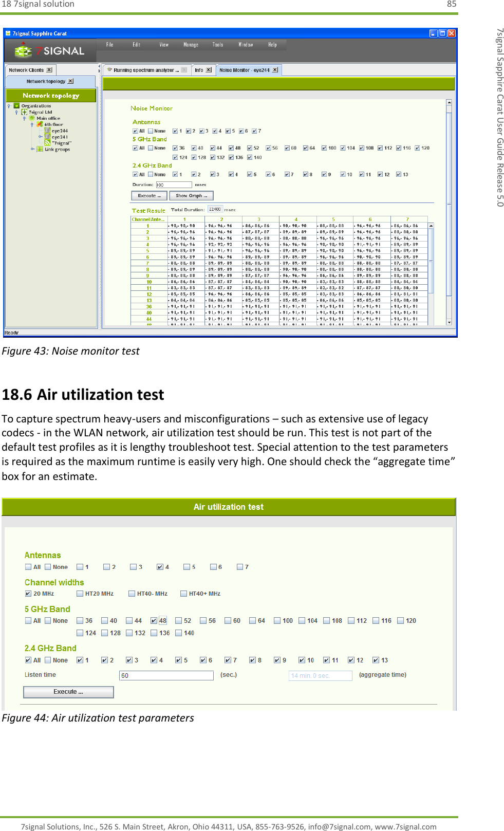Collapse the 6th floor tree node
The image size is (504, 831).
click(32, 124)
